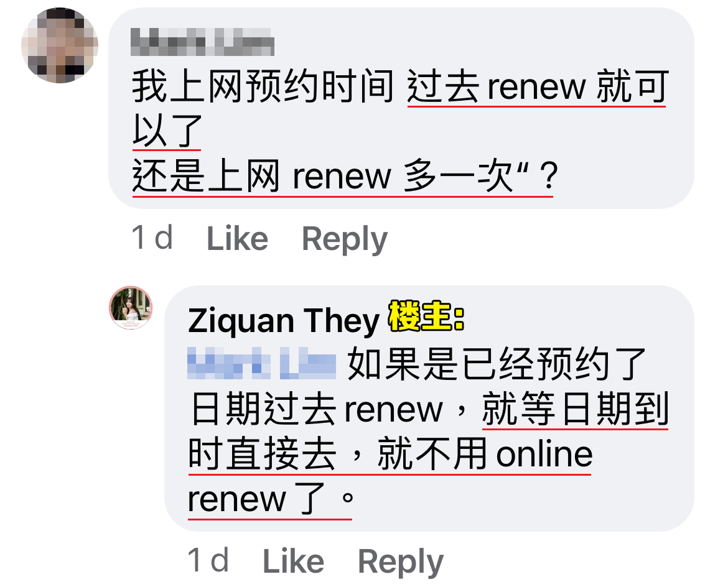This screenshot has width=728, height=587.
Task: Visit the Ziquan They profile name link
Action: [x=284, y=321]
